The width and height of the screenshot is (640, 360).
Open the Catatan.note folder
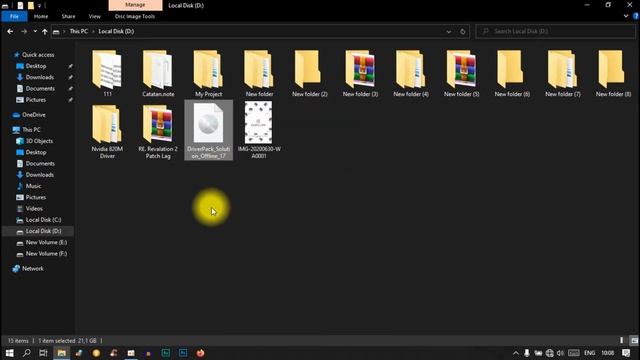(x=158, y=73)
